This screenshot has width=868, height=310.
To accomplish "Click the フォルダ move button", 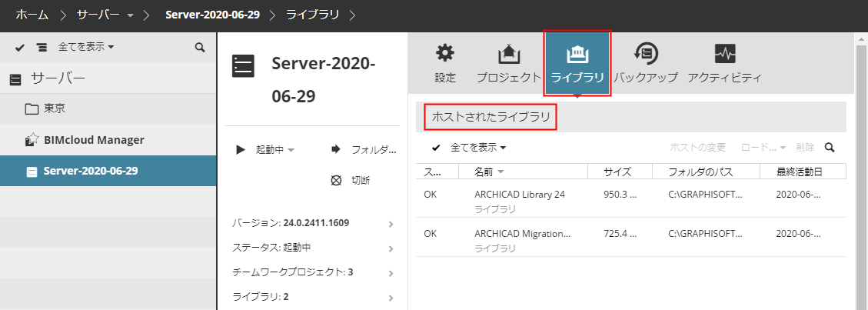I will (364, 149).
